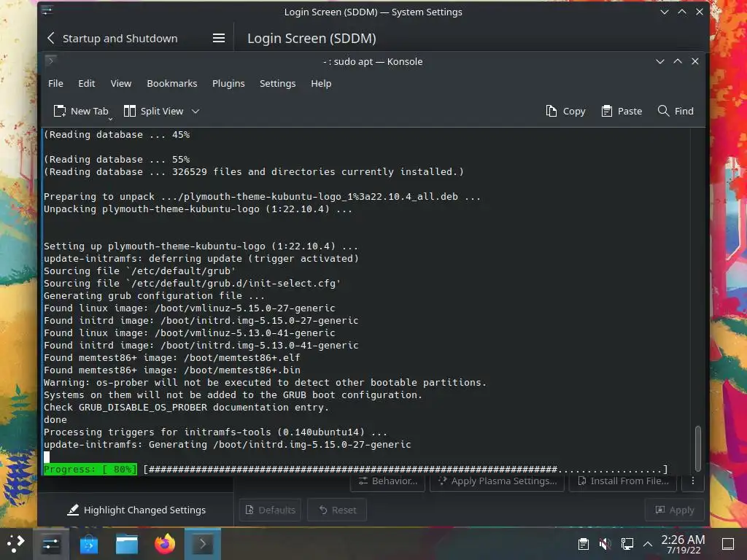Click the 'Generating grub configuration file' line
Viewport: 747px width, 560px height.
(154, 296)
